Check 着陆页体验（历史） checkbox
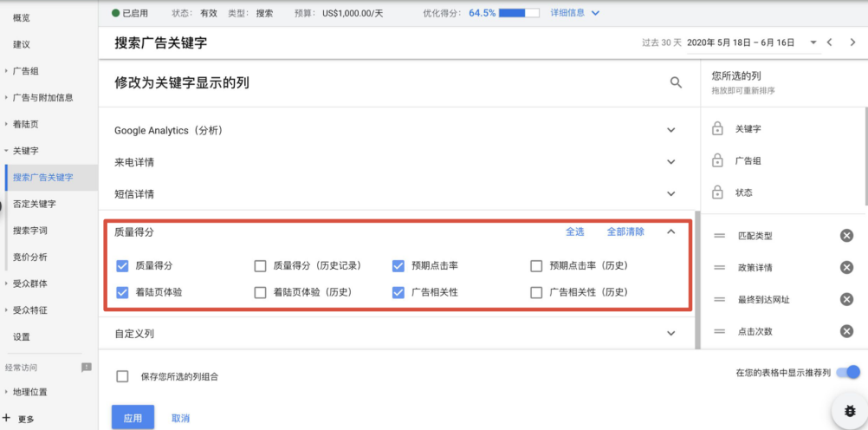868x430 pixels. click(x=260, y=292)
